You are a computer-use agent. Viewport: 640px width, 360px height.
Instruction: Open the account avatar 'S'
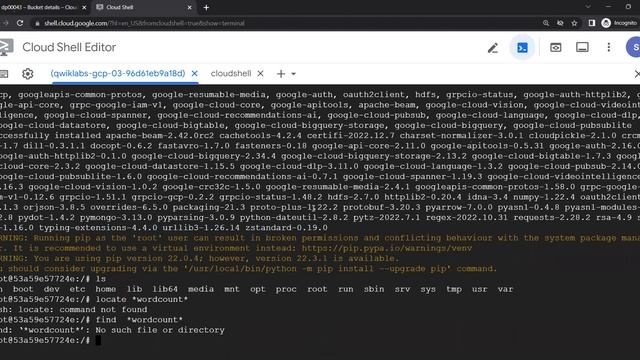[634, 47]
